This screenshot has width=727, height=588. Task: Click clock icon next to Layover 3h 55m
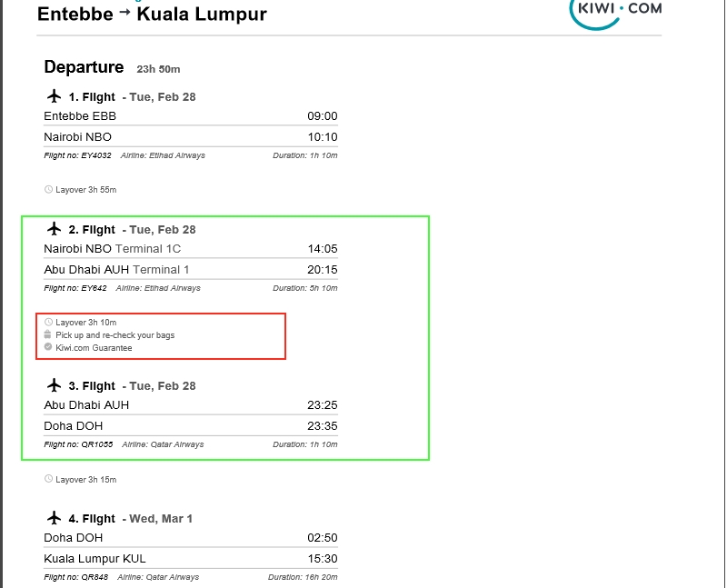click(x=48, y=189)
